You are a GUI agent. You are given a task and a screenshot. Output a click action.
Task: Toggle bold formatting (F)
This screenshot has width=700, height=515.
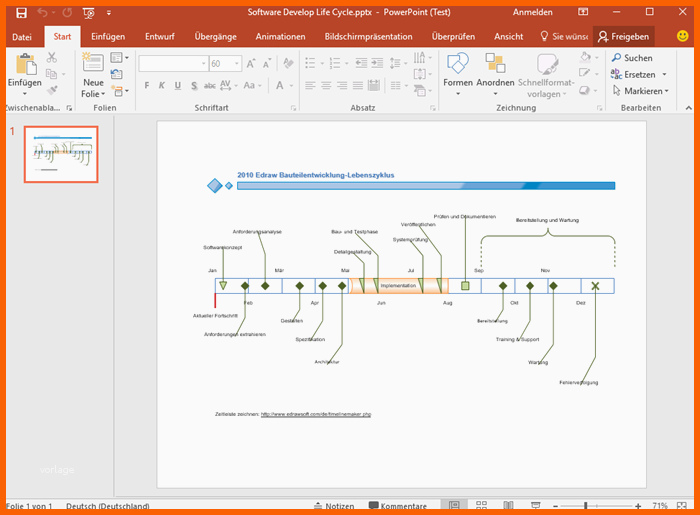coord(147,85)
